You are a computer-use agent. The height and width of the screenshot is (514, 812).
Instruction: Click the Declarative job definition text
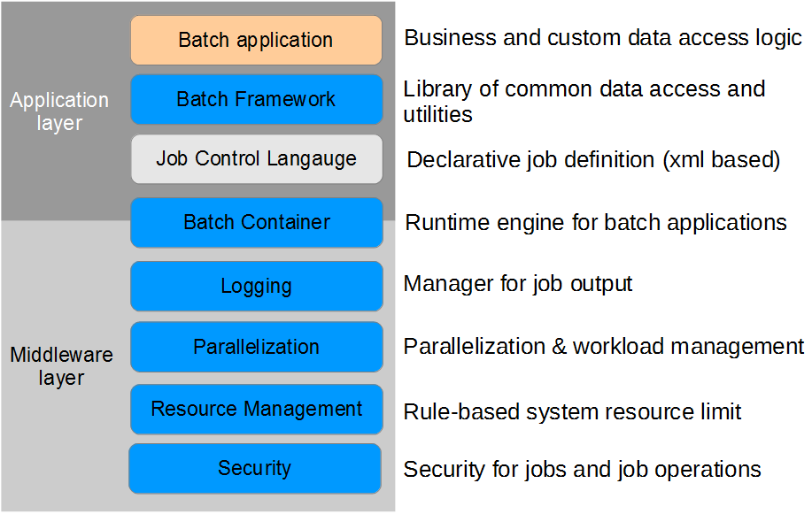(x=593, y=160)
